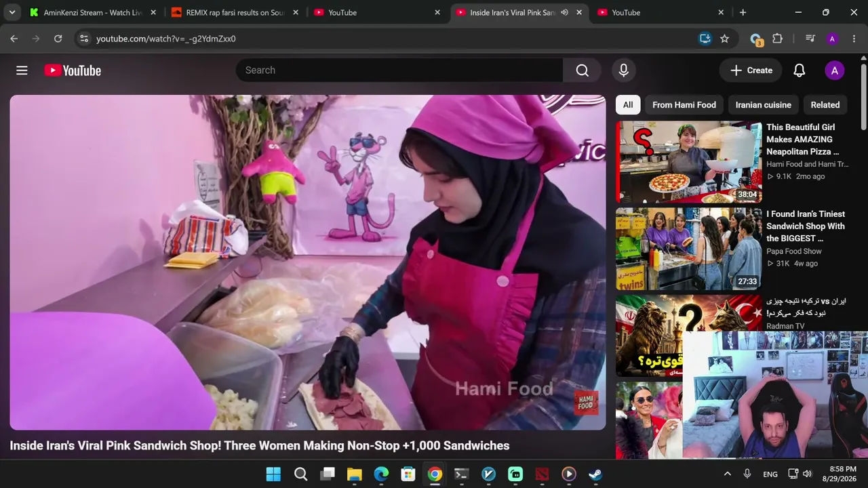868x488 pixels.
Task: Reload the YouTube page
Action: (58, 39)
